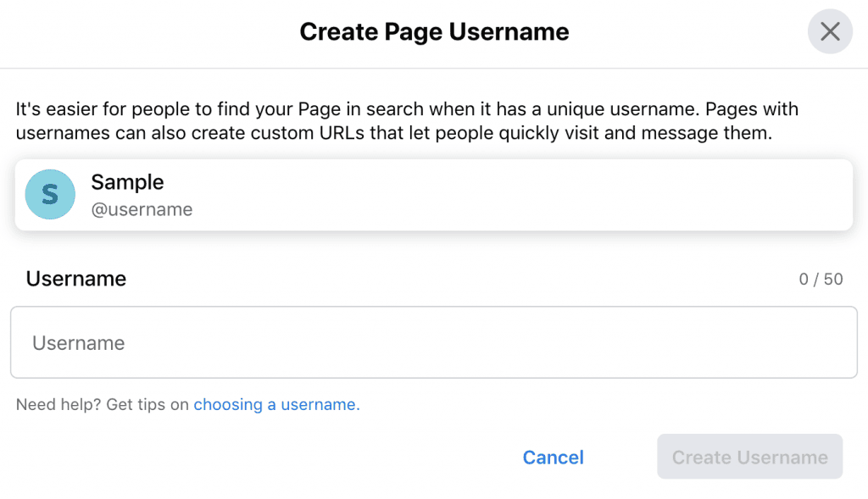Screen dimensions: 868x499
Task: Click the Create Username button
Action: tap(750, 457)
